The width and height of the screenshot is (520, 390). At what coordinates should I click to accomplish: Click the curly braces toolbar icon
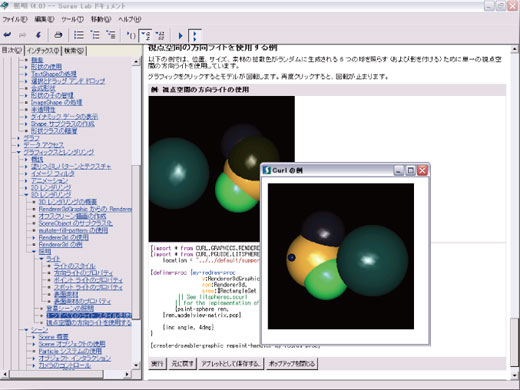pos(131,35)
